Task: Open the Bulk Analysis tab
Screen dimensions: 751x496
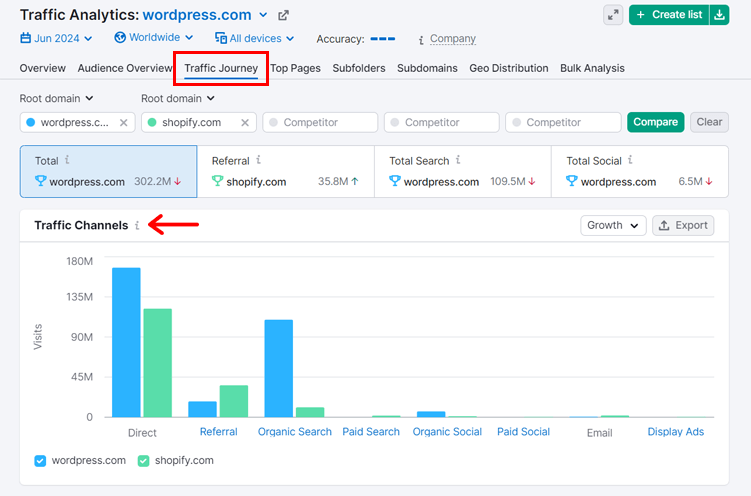Action: coord(592,68)
